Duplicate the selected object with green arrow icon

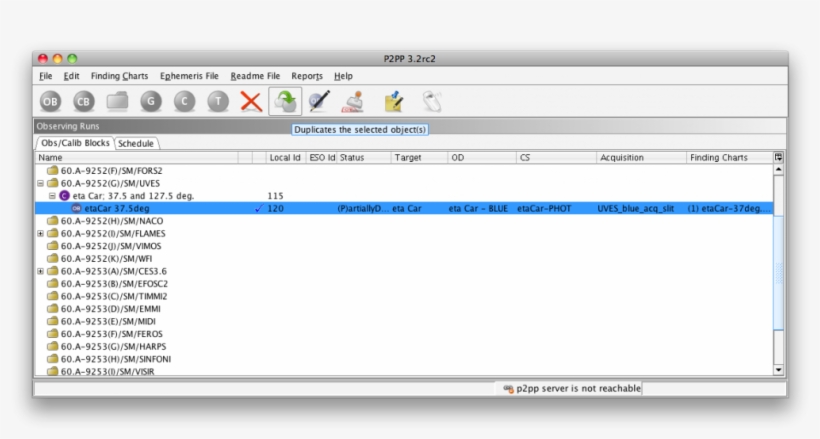285,101
